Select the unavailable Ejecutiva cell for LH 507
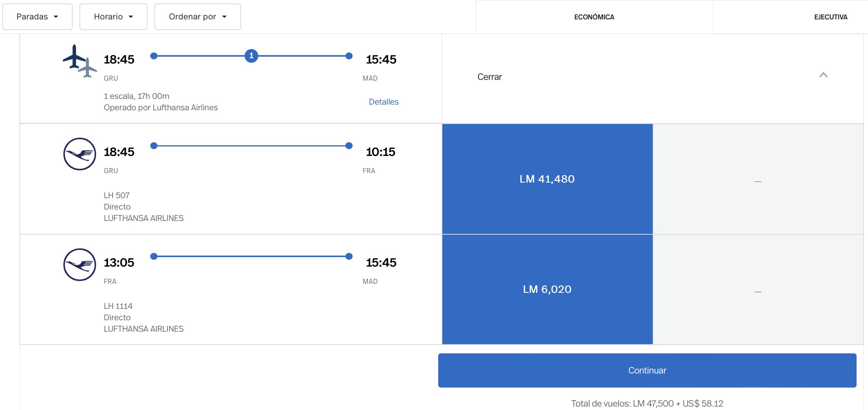This screenshot has width=868, height=410. pyautogui.click(x=758, y=179)
